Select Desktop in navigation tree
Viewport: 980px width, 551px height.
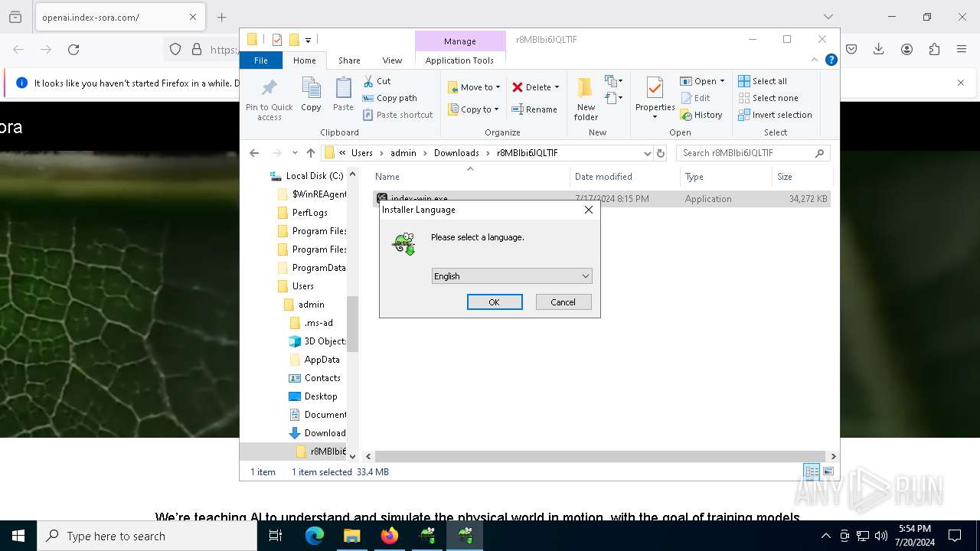[312, 396]
